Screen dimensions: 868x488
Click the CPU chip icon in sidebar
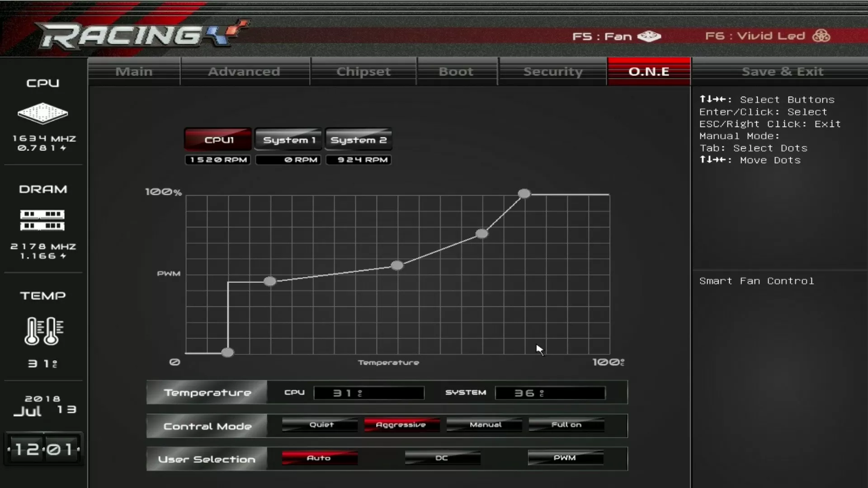point(42,113)
